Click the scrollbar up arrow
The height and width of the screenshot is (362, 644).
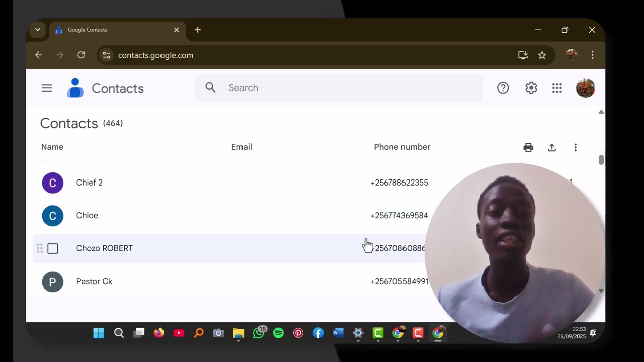pos(601,112)
